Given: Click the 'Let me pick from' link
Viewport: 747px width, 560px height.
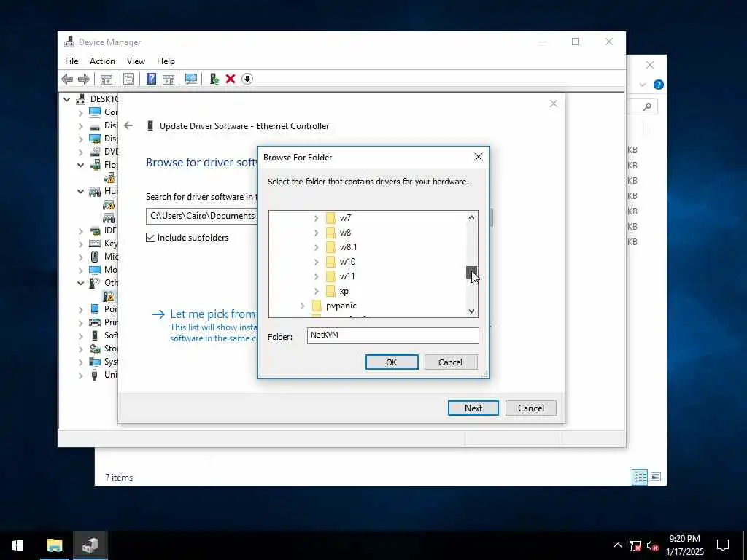Looking at the screenshot, I should [212, 314].
